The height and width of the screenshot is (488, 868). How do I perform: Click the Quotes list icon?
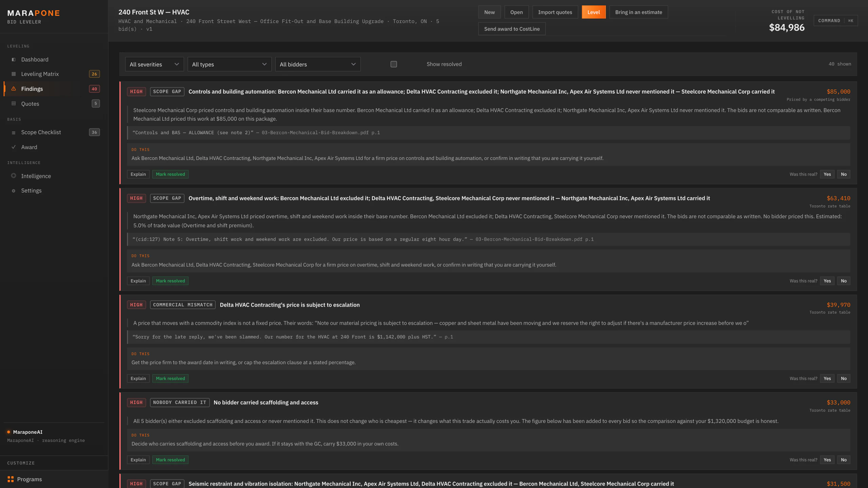[x=14, y=104]
